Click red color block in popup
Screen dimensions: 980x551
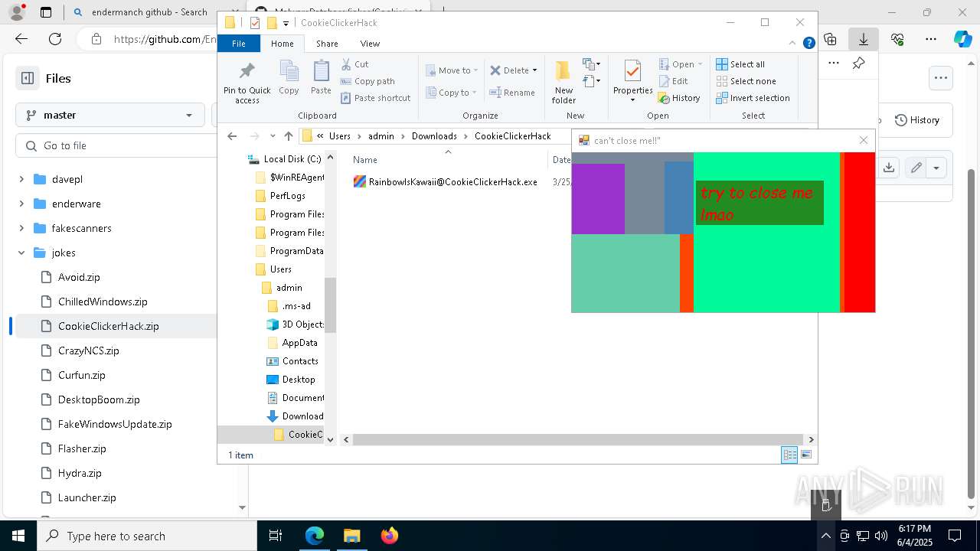(x=860, y=232)
